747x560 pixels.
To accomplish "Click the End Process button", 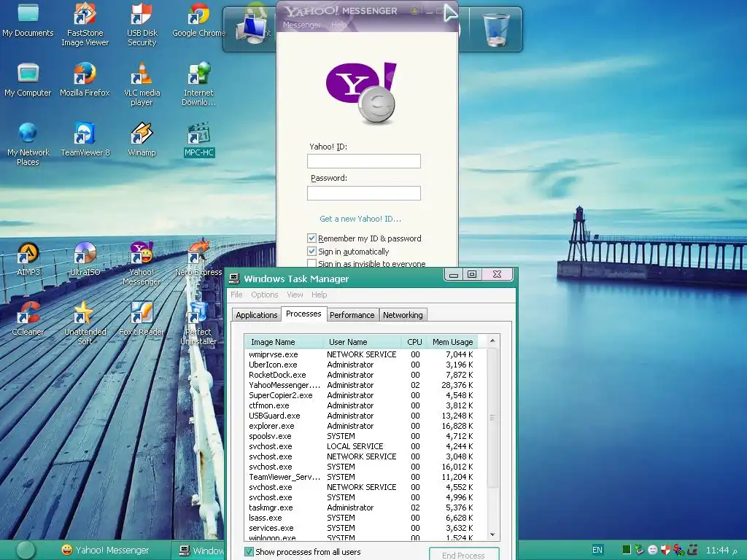I will (463, 554).
